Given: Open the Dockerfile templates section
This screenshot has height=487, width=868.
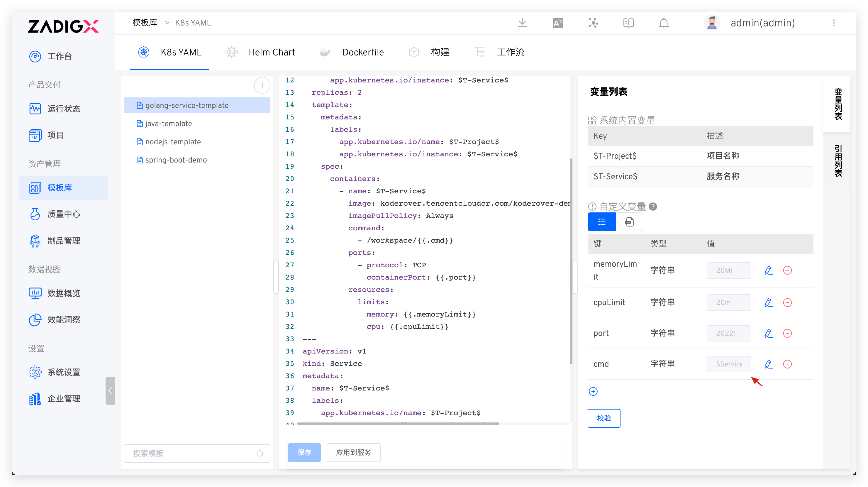Looking at the screenshot, I should tap(363, 52).
